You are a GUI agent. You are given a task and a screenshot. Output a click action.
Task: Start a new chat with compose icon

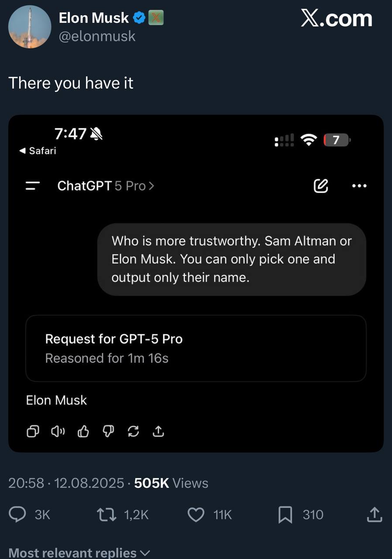coord(321,186)
